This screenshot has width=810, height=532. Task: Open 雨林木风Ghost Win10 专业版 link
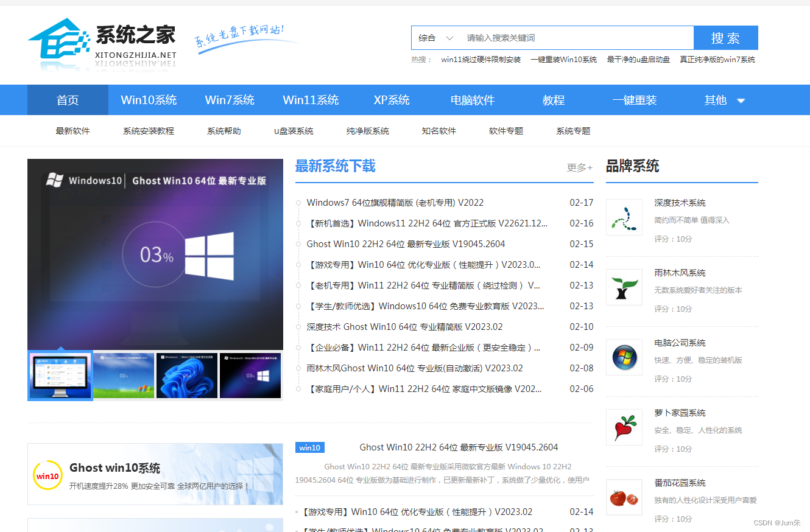click(415, 368)
